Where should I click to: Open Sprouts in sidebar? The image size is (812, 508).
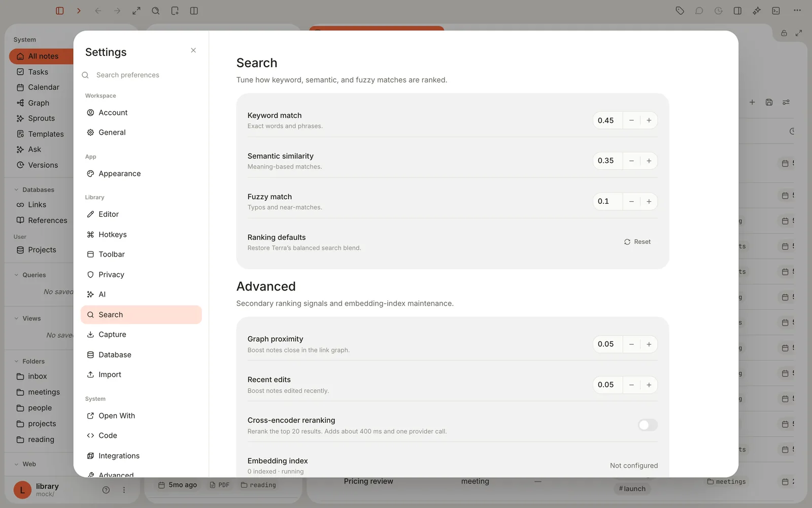41,118
